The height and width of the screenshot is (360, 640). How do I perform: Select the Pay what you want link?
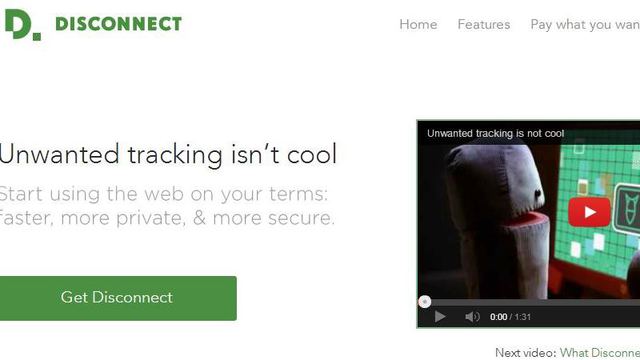585,24
